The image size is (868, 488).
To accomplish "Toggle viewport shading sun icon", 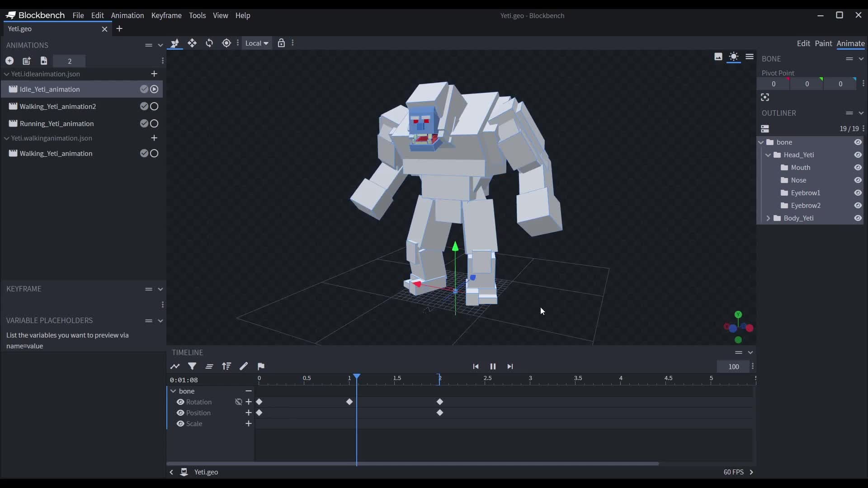I will click(734, 57).
